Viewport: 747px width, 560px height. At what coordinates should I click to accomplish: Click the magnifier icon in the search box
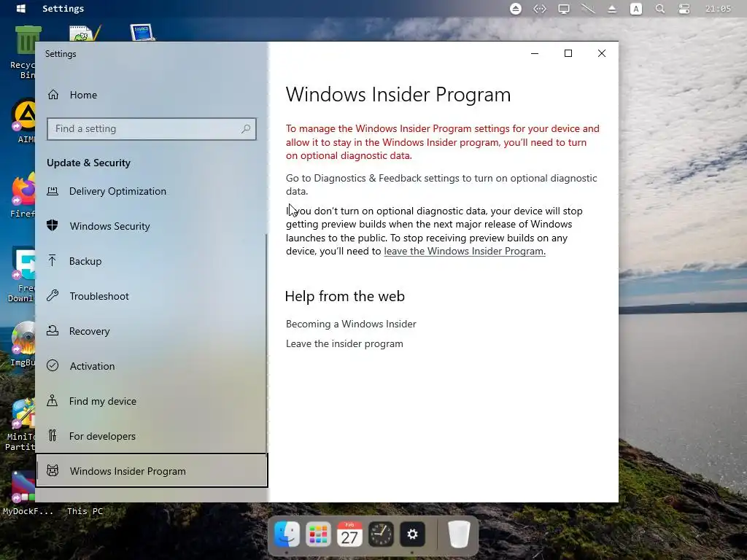tap(246, 128)
